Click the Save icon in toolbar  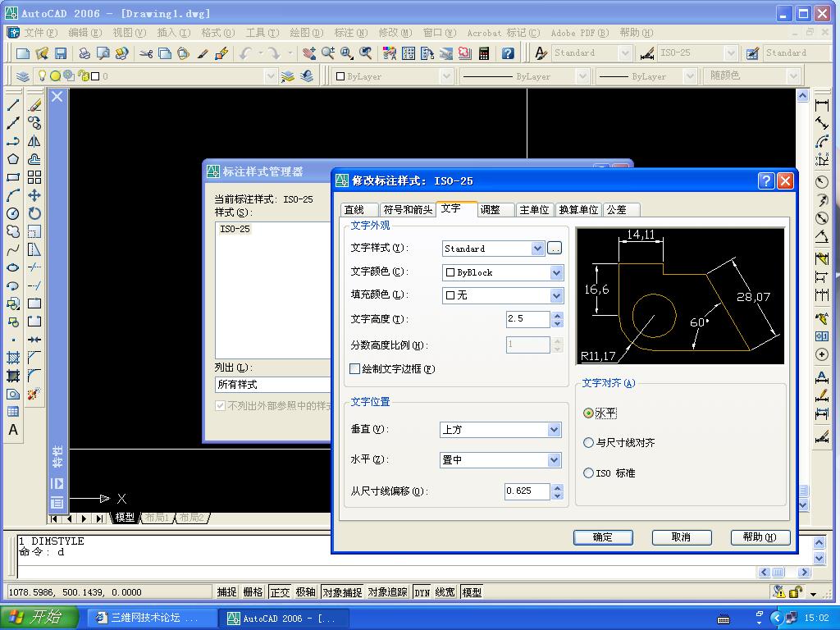[x=61, y=53]
